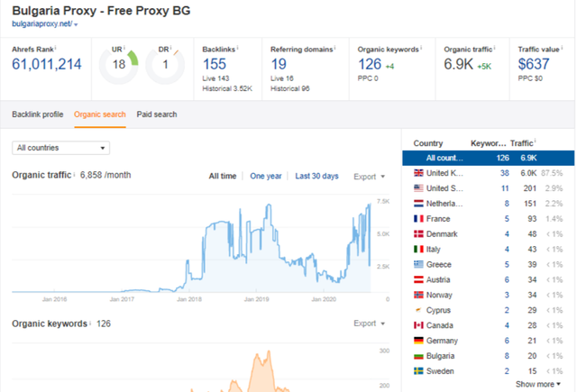577x392 pixels.
Task: Switch to the Backlink profile tab
Action: (38, 114)
